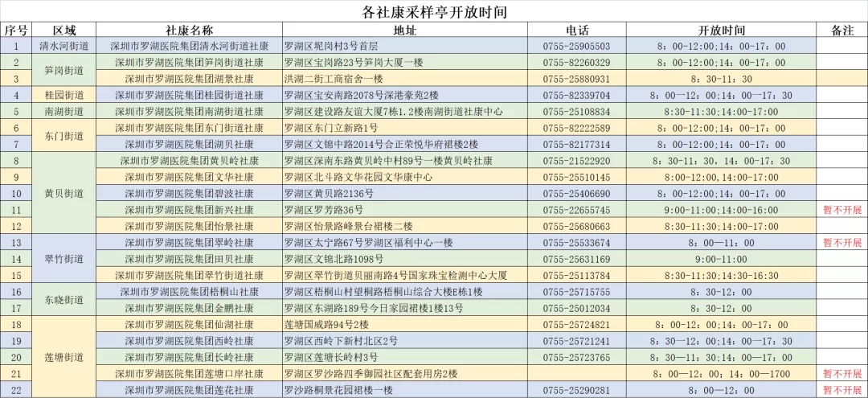This screenshot has width=868, height=398.
Task: Click the address '罗沙路桐景花园裙楼一楼'
Action: click(x=339, y=390)
